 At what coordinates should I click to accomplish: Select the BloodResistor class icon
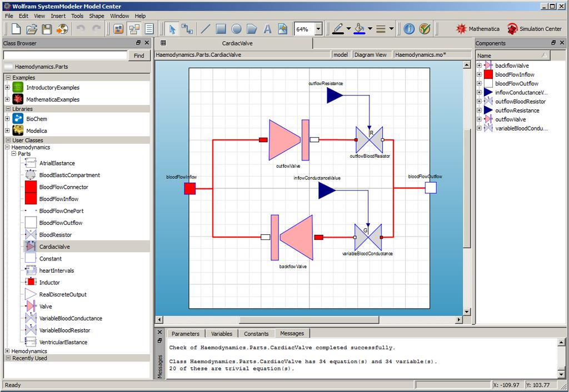[31, 235]
